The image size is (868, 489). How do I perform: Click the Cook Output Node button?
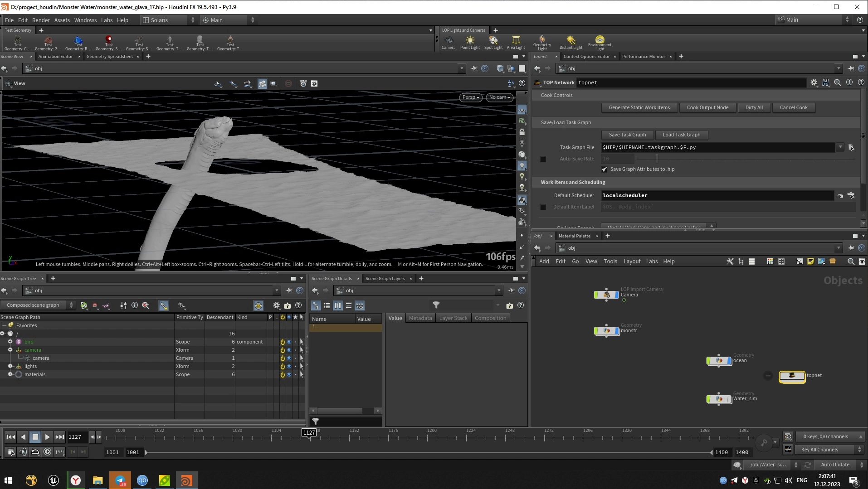(707, 107)
